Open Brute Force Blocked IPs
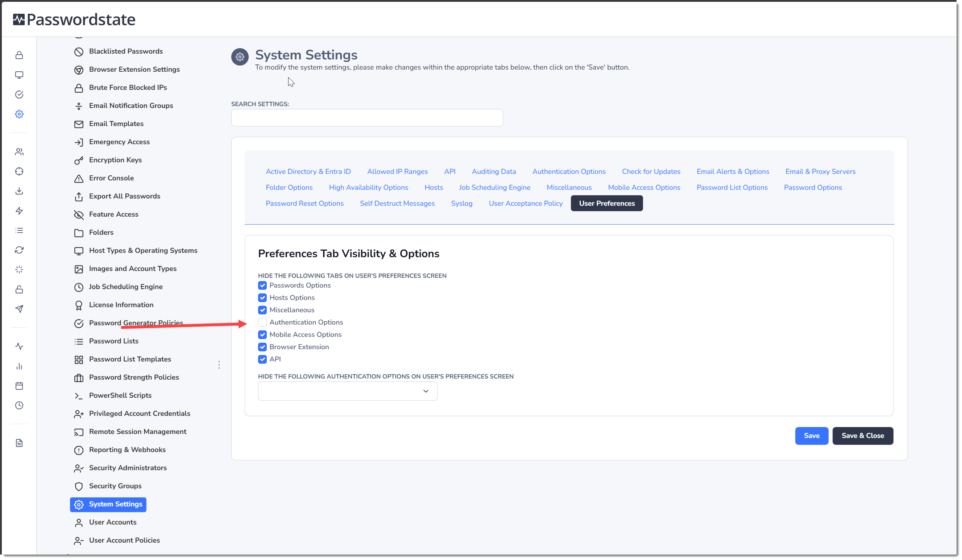This screenshot has height=560, width=962. pos(128,87)
